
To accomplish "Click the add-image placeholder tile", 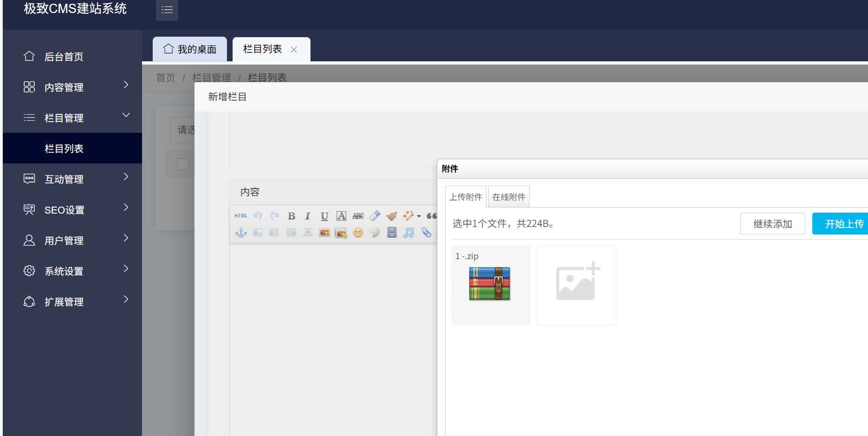I will click(x=577, y=286).
